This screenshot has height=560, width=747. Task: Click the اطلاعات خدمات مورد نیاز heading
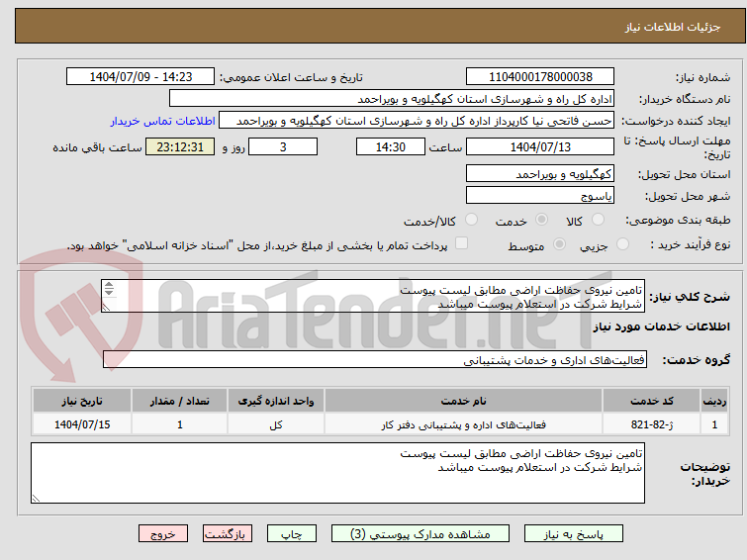tap(661, 327)
